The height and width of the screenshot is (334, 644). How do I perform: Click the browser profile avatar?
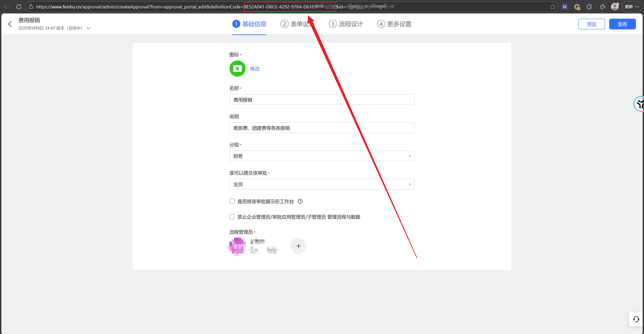point(614,7)
